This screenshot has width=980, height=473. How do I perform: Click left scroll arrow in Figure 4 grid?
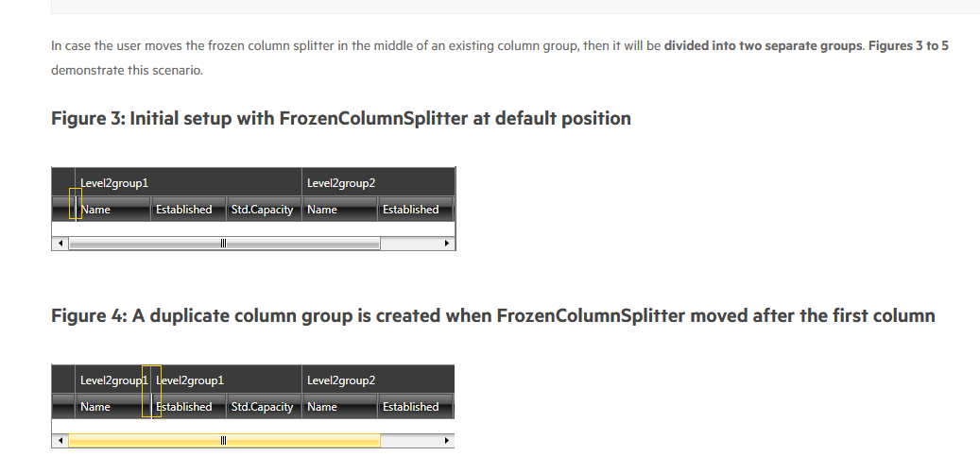(x=60, y=440)
